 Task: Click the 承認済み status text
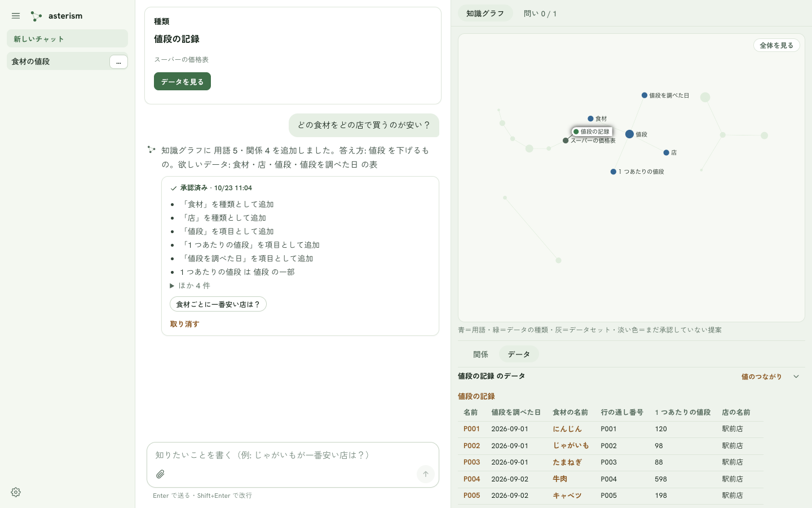pos(194,188)
